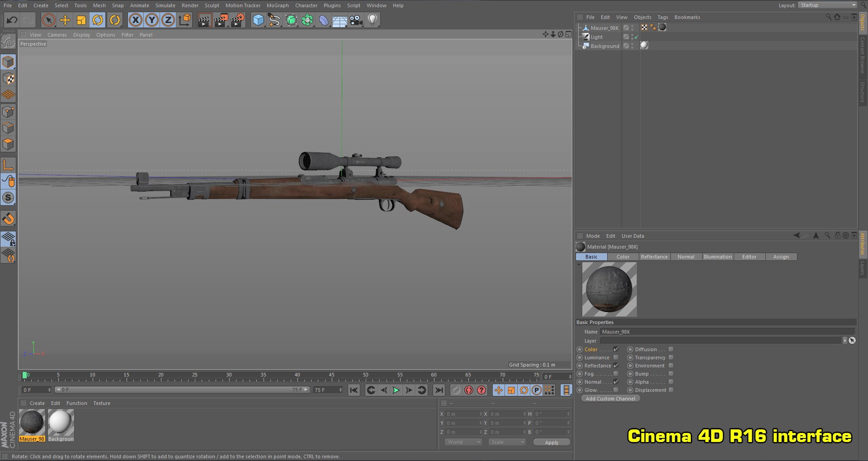
Task: Click Render to Picture Viewer icon
Action: tap(221, 20)
